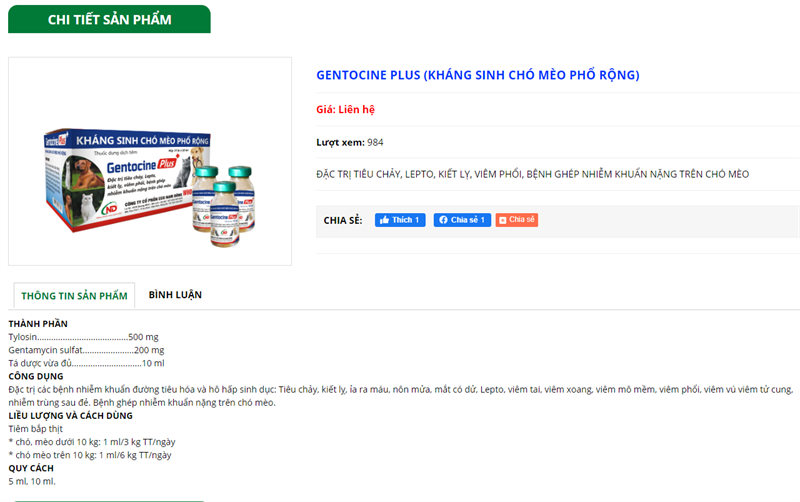Click the Gentocine Plus logo on the box

point(141,165)
